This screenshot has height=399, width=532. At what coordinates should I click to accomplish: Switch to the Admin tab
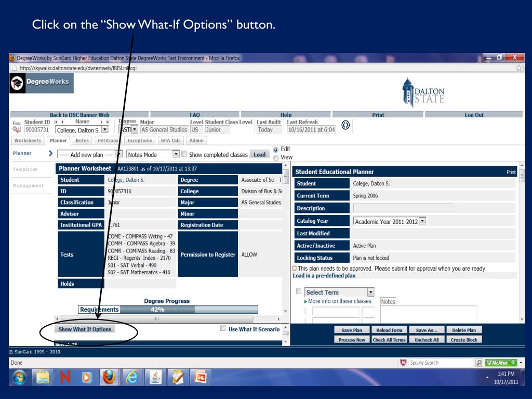point(196,140)
